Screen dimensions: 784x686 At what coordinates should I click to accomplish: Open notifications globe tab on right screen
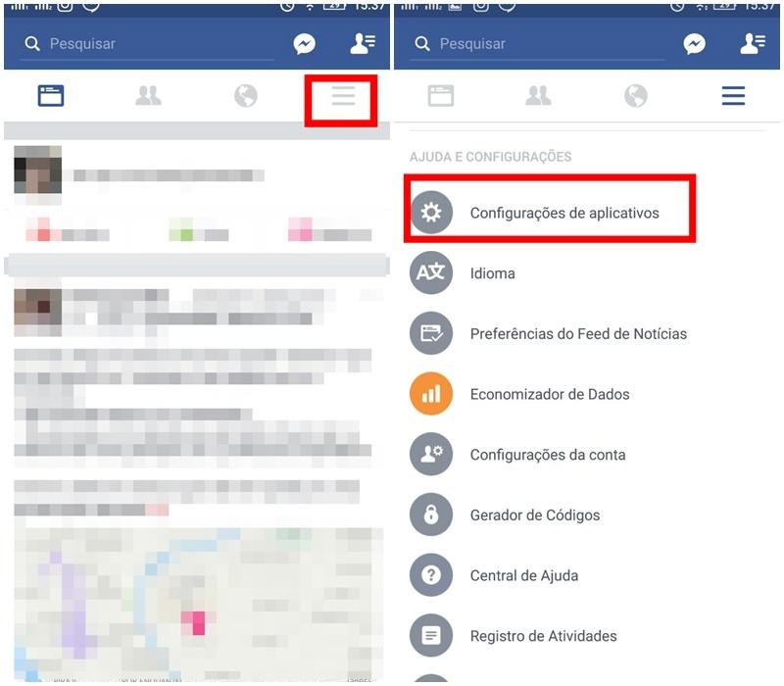tap(635, 95)
